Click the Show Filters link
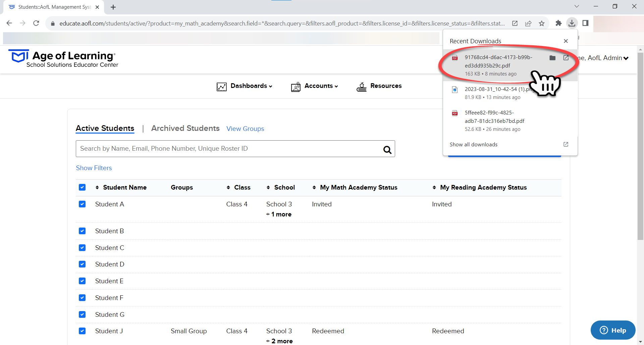Screen dimensions: 644x345 pyautogui.click(x=94, y=168)
